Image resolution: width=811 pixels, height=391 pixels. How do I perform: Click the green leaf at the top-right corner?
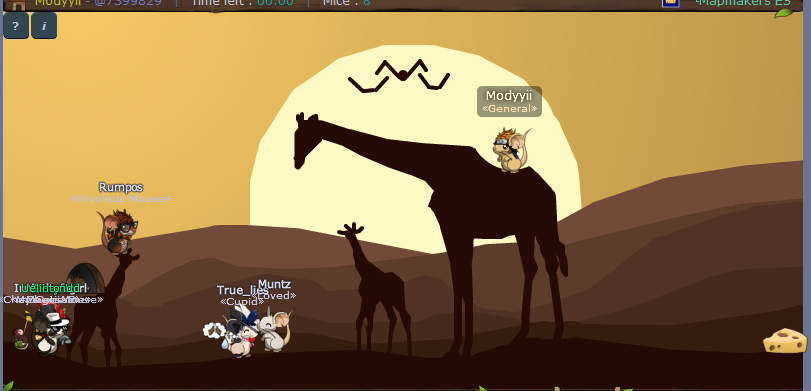coord(784,12)
